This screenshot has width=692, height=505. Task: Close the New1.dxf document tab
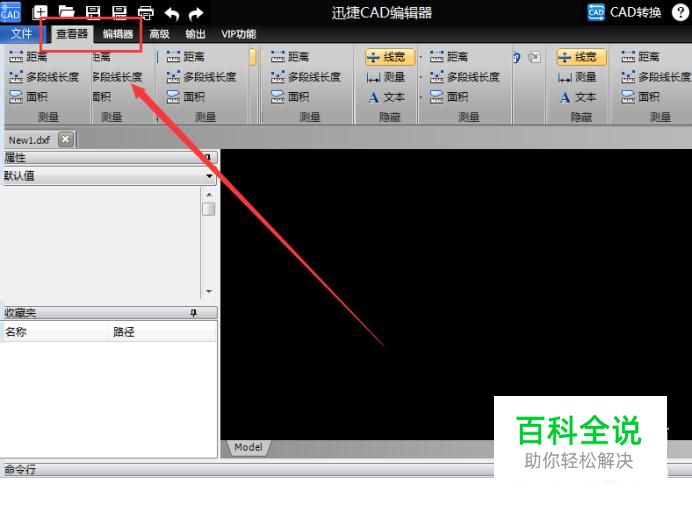pos(66,139)
